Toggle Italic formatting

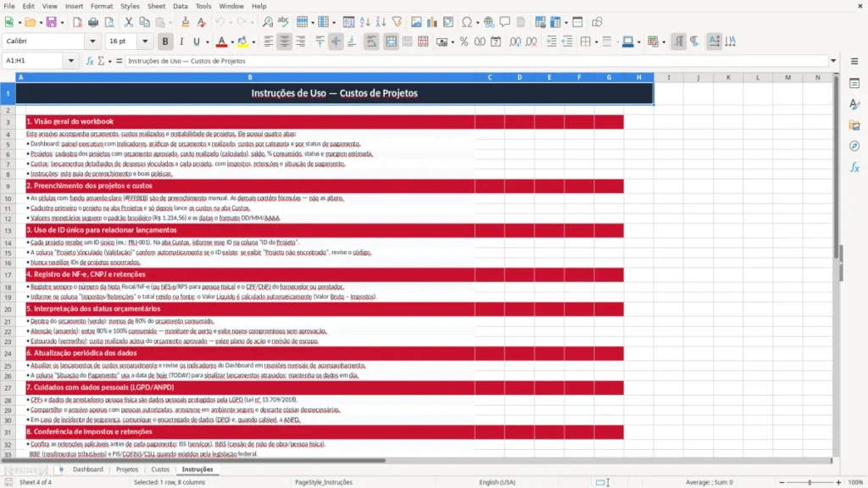pyautogui.click(x=181, y=42)
